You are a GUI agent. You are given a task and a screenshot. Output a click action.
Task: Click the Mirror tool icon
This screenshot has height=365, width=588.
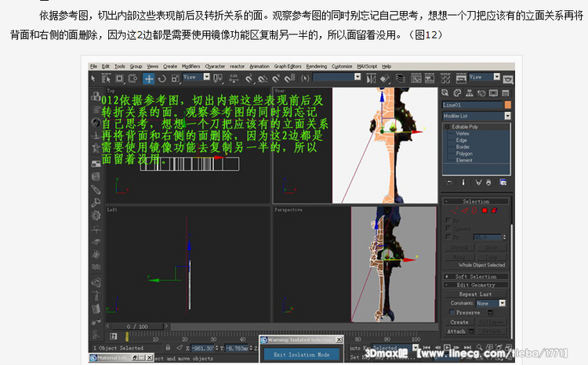(x=371, y=78)
